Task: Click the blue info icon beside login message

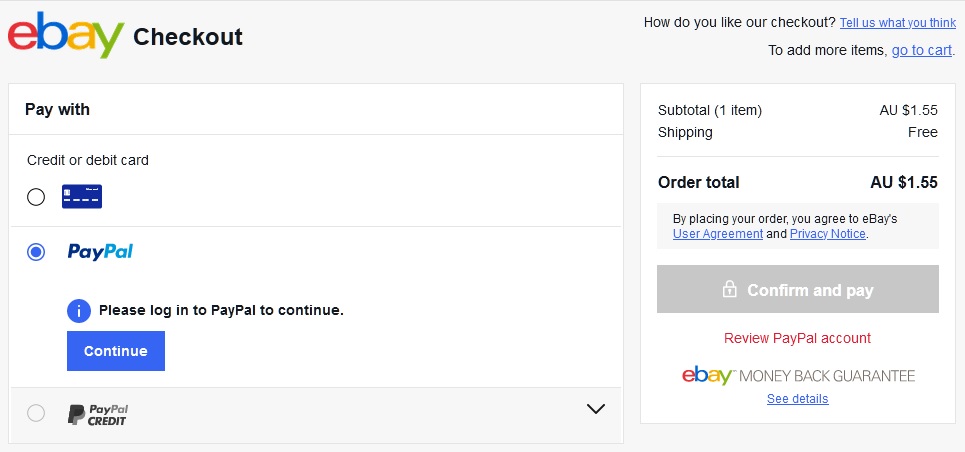Action: 79,311
